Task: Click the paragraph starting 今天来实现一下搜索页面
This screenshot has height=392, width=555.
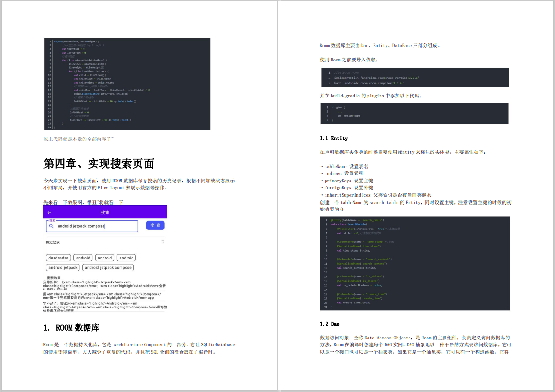Action: 139,184
